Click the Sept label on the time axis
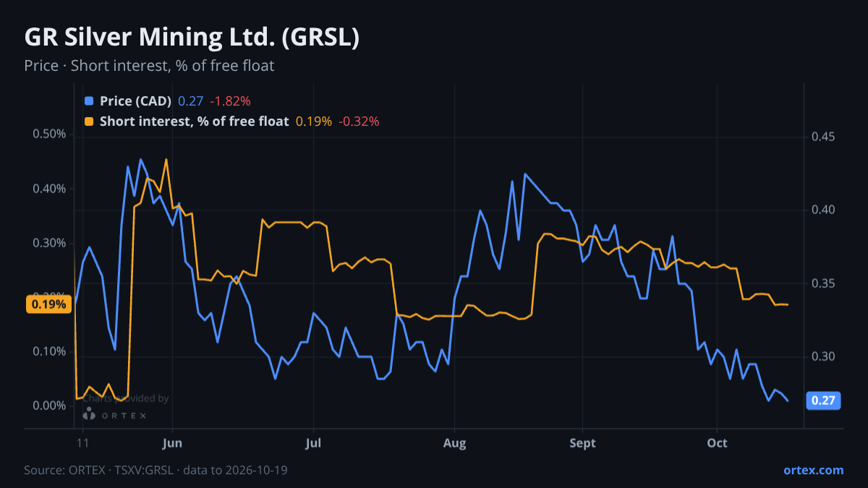The image size is (868, 488). click(582, 442)
